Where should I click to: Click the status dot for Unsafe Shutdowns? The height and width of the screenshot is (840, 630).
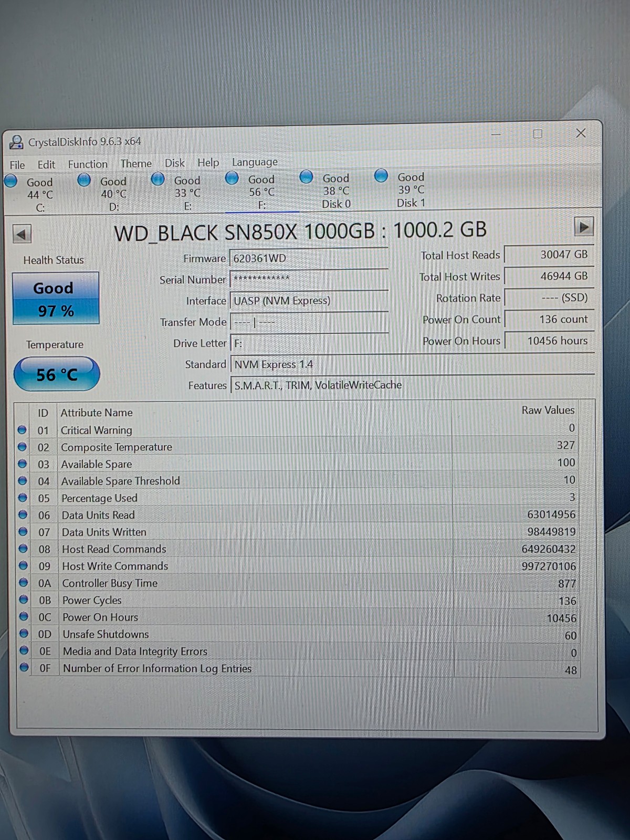point(24,634)
